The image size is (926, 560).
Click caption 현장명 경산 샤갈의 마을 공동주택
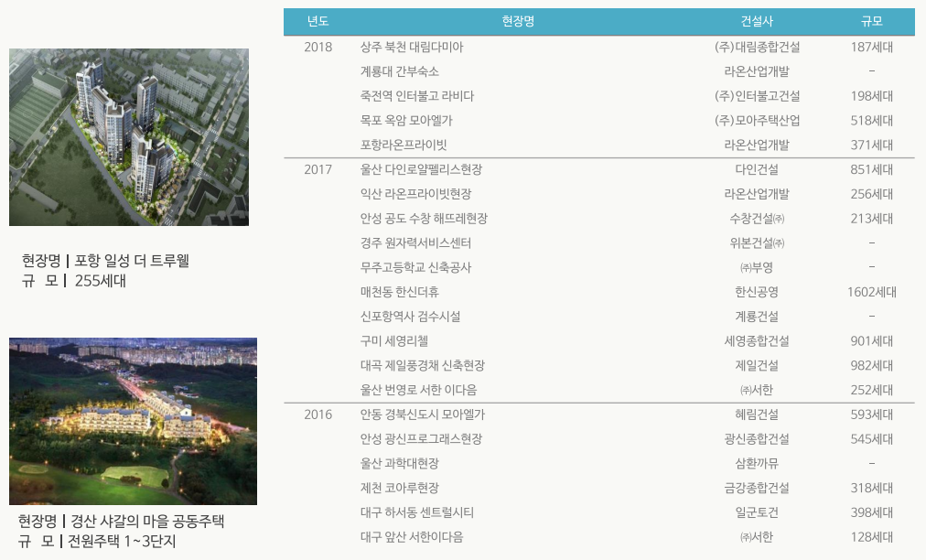pos(121,521)
